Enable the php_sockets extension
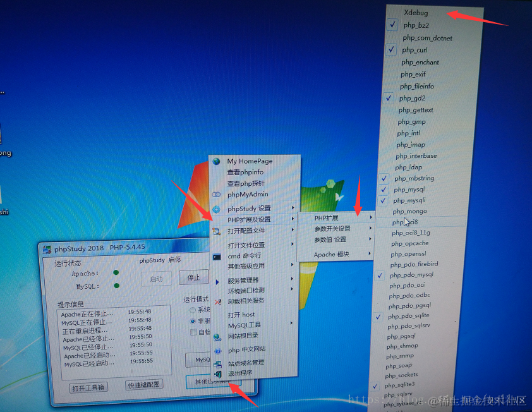The width and height of the screenshot is (532, 412). (401, 375)
